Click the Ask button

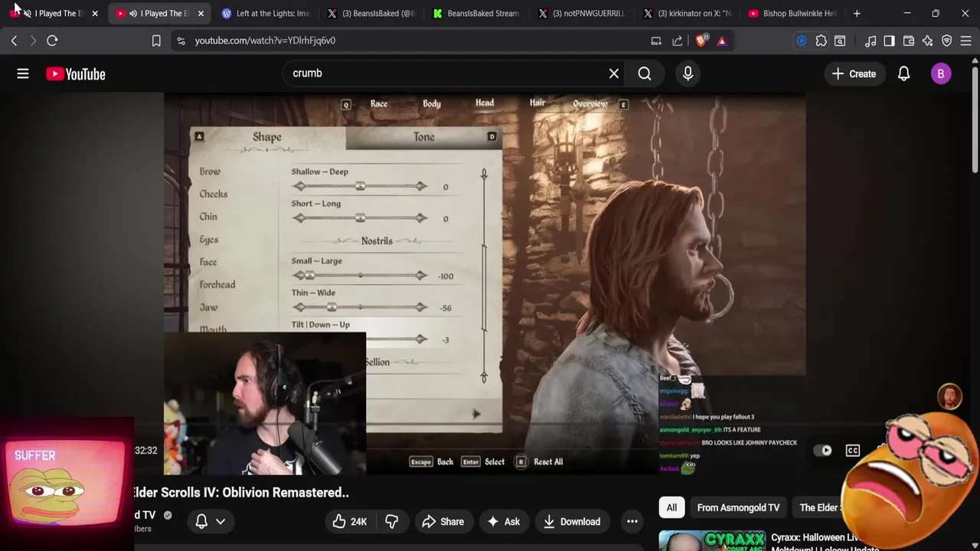tap(503, 522)
